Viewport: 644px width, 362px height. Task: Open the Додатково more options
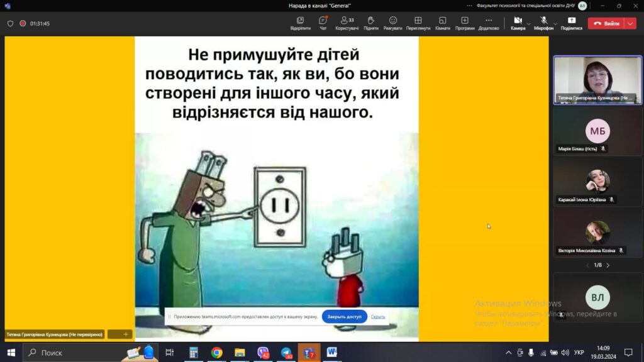488,23
